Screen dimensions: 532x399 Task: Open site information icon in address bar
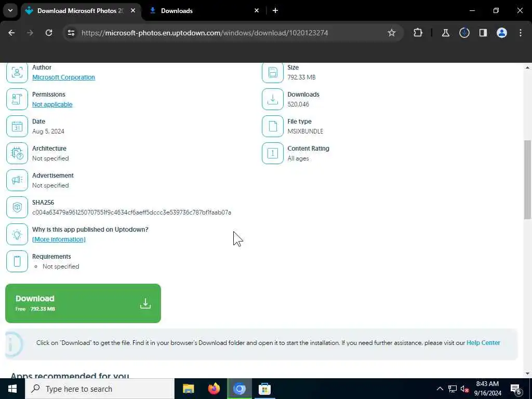pyautogui.click(x=71, y=33)
